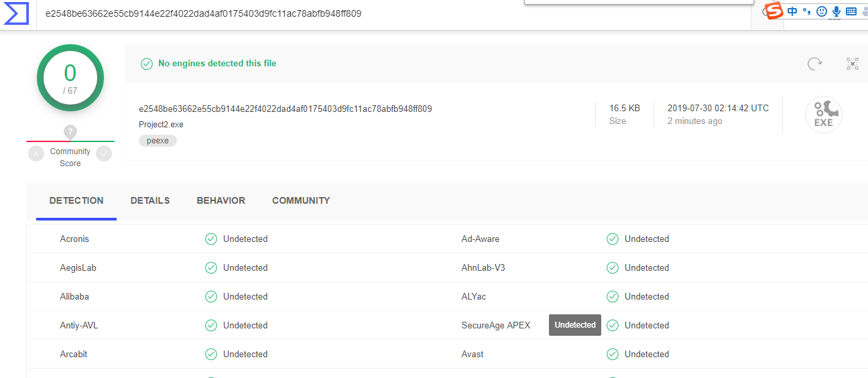Click the Acronis engine name
The height and width of the screenshot is (378, 868).
click(x=74, y=239)
